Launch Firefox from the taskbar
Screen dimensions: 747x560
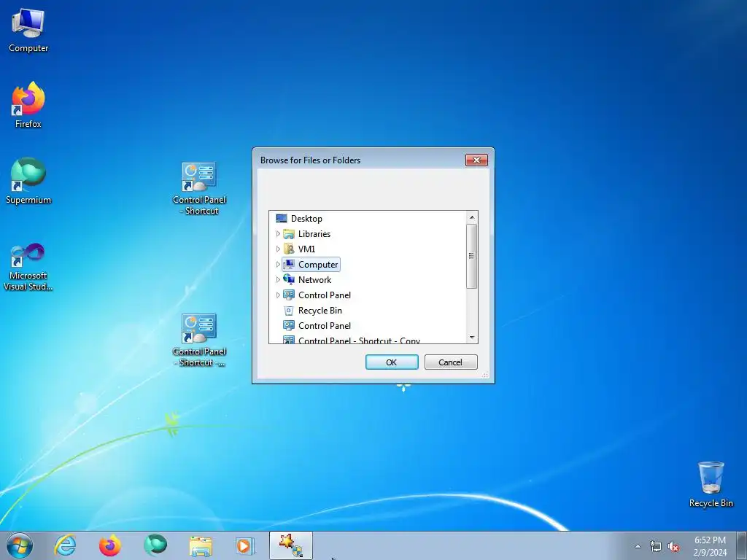[109, 545]
